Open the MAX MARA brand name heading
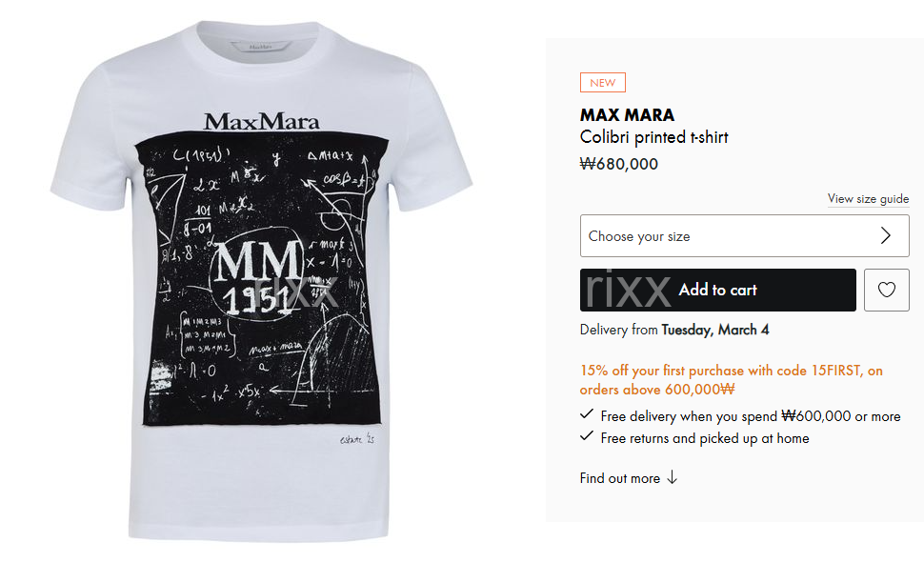 pos(627,115)
